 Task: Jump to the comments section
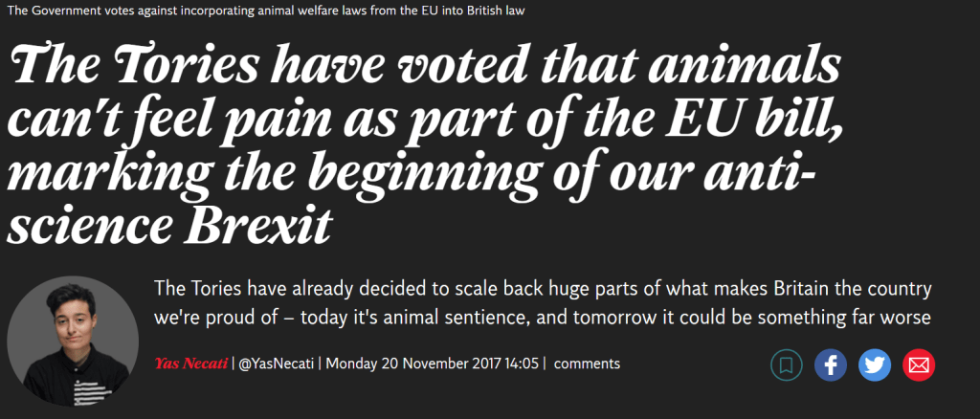(587, 364)
